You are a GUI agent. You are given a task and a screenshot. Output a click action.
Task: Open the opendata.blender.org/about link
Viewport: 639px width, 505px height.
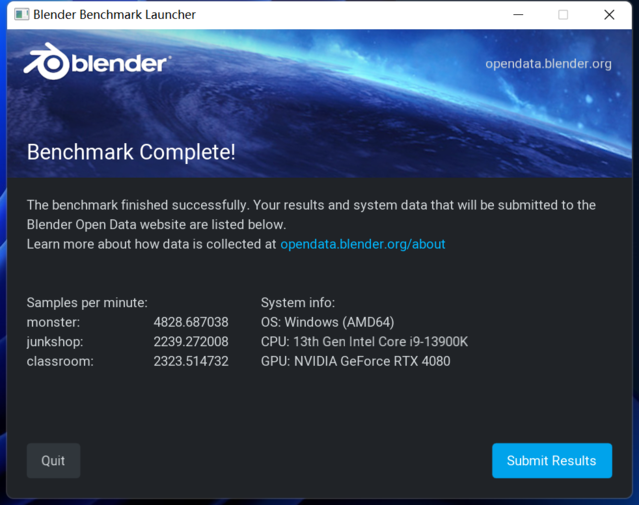(363, 244)
